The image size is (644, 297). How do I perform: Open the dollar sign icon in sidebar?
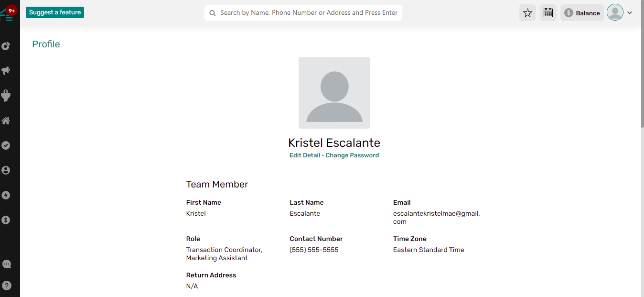click(6, 220)
